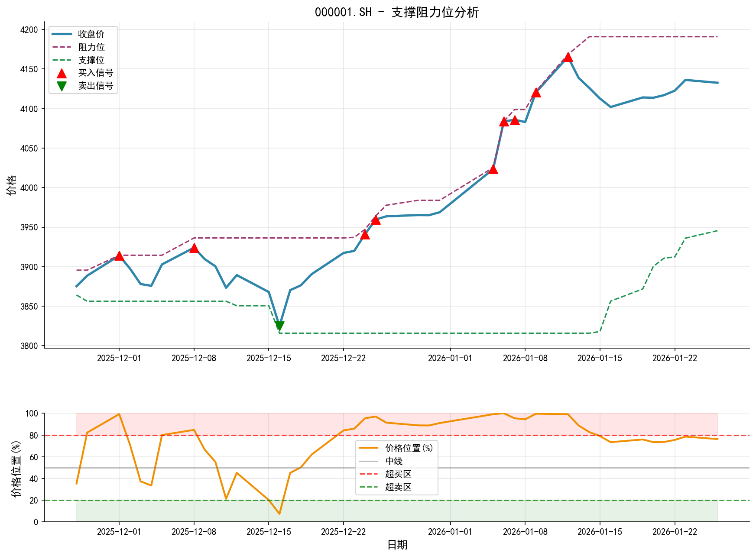This screenshot has width=756, height=556.
Task: Click the 超买区 legend entry
Action: click(x=398, y=474)
